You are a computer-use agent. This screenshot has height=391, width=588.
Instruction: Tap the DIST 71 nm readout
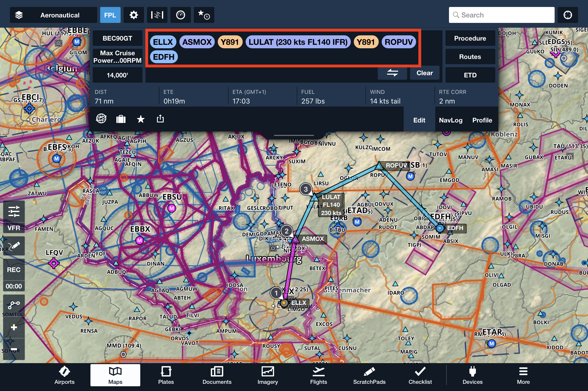104,97
